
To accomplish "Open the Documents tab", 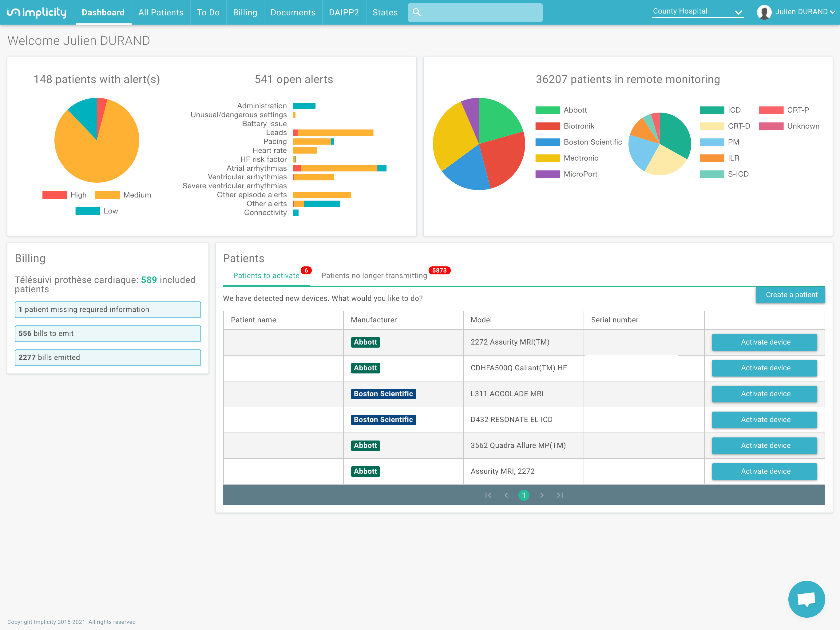I will tap(293, 13).
